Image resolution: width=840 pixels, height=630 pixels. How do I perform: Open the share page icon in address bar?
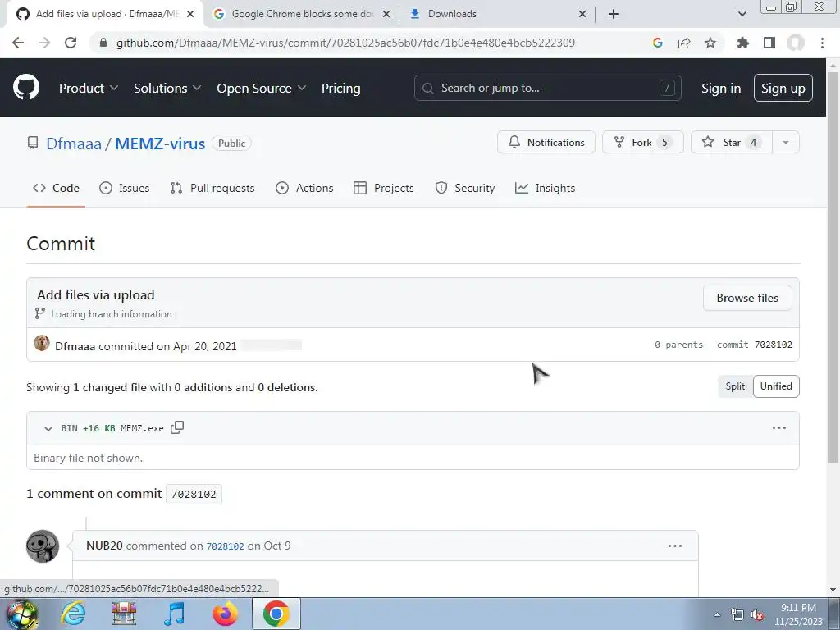[x=684, y=43]
